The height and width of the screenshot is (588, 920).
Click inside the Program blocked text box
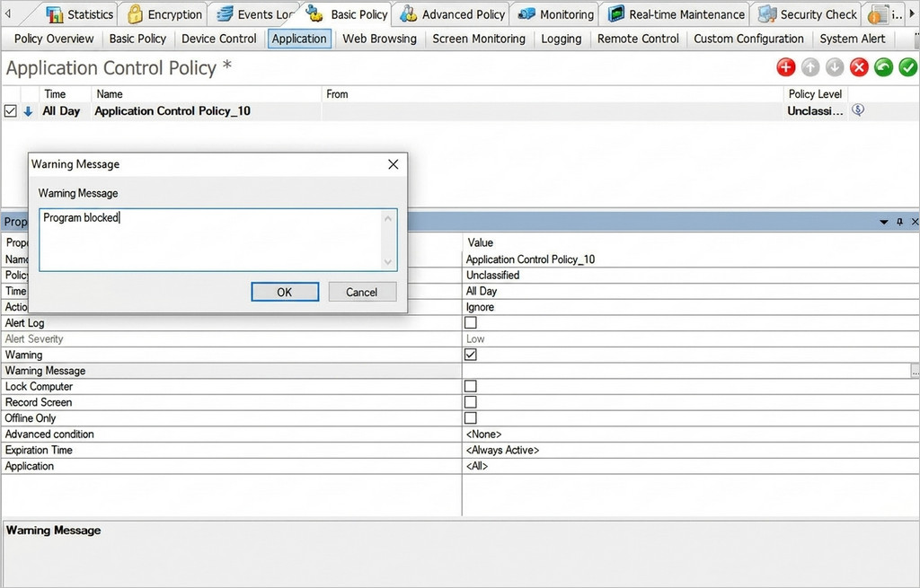click(210, 240)
